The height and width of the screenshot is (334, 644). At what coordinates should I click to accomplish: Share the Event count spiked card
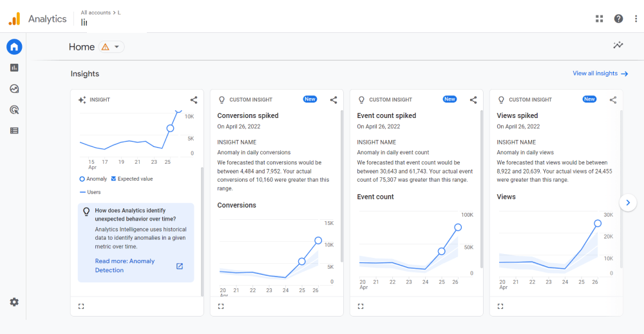473,99
